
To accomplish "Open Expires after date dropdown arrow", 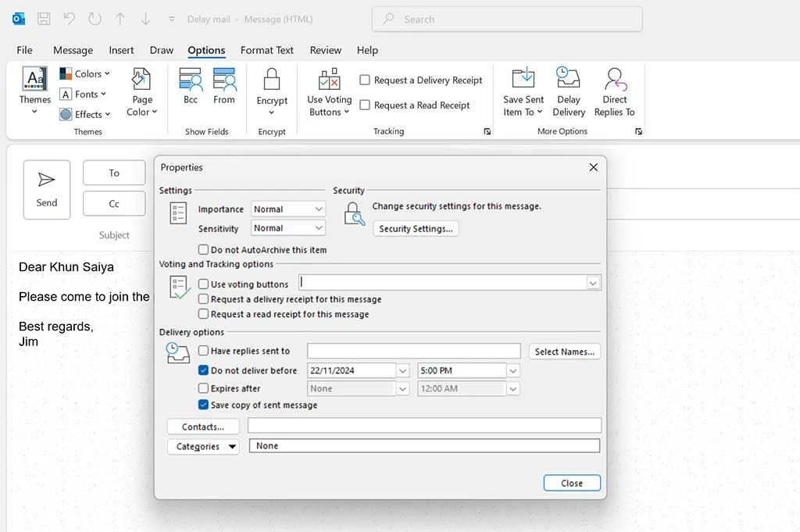I will click(x=402, y=389).
